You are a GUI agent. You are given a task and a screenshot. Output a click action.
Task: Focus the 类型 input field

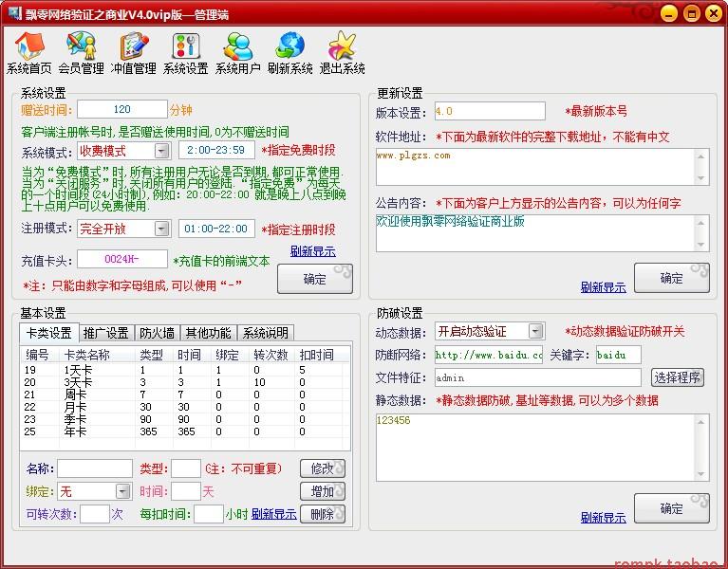(186, 468)
